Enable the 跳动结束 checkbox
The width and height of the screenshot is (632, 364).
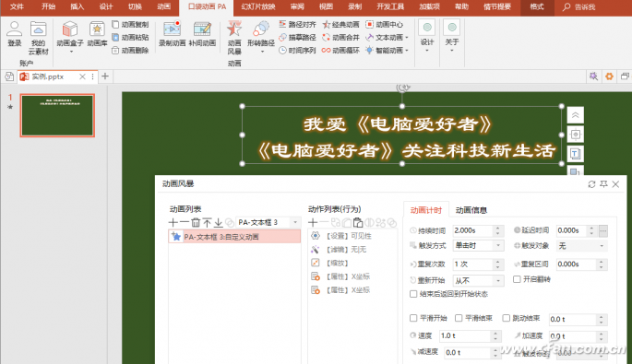coord(506,318)
